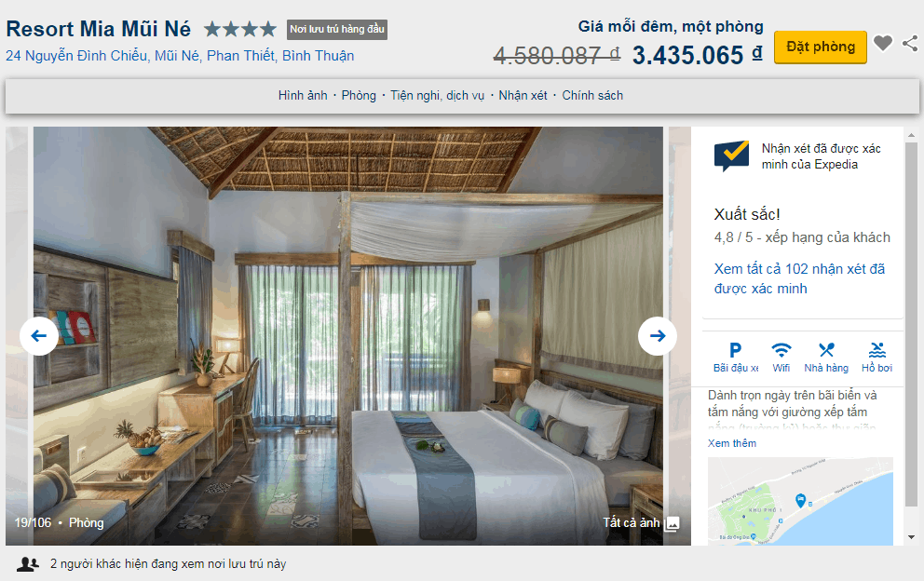
Task: Click the Expedia verified reviews badge
Action: (x=731, y=155)
